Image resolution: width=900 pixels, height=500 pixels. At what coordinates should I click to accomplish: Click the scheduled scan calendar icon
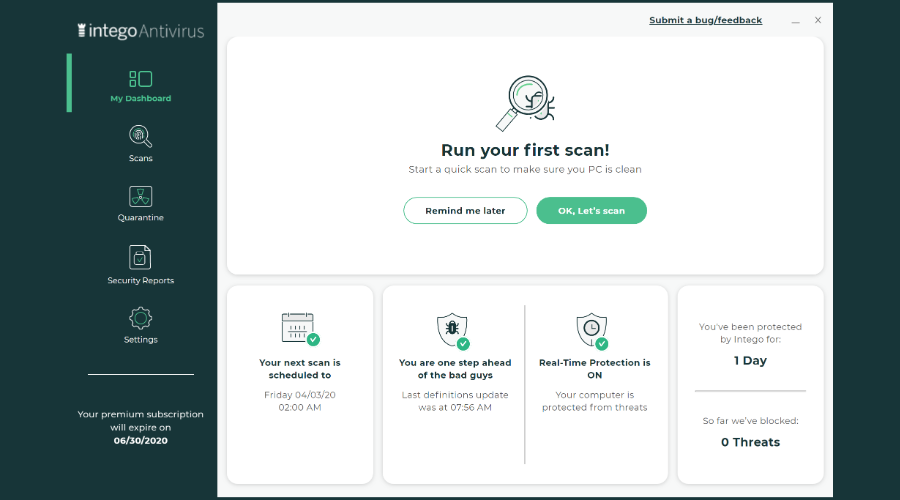(x=300, y=329)
